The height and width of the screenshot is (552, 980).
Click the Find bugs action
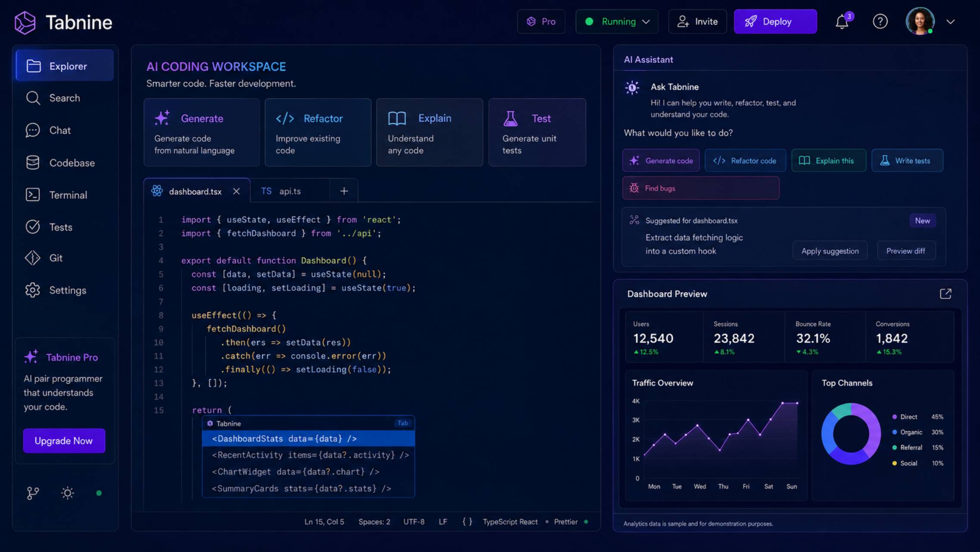pyautogui.click(x=701, y=188)
